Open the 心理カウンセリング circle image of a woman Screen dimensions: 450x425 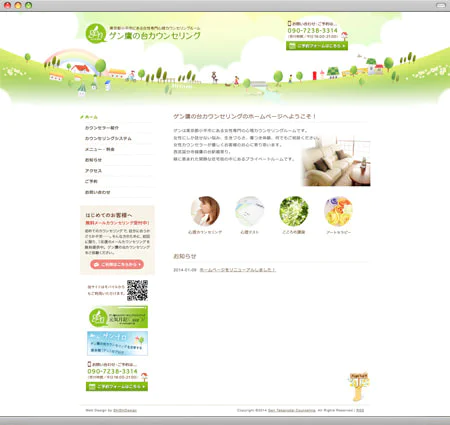205,211
